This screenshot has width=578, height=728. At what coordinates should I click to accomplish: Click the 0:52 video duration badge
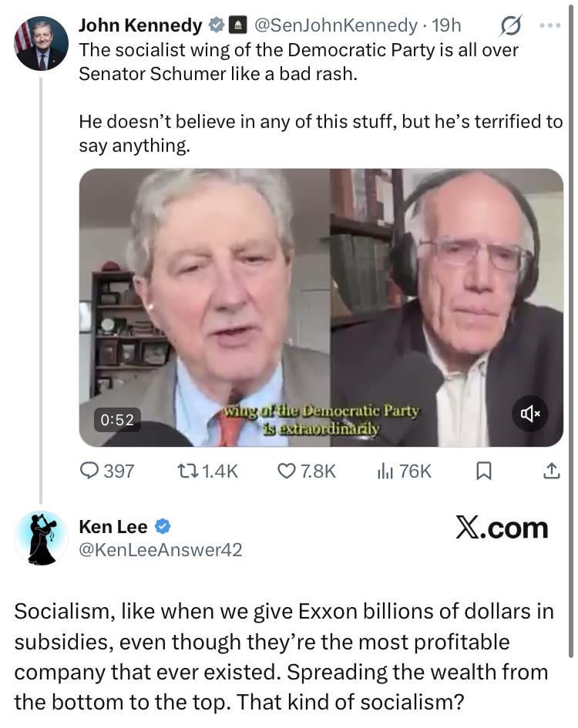pos(117,420)
